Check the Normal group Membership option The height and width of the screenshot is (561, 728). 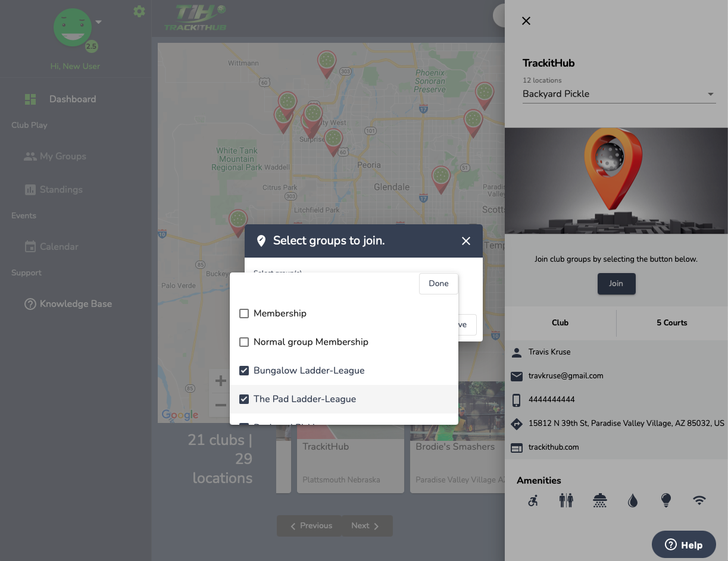tap(244, 342)
